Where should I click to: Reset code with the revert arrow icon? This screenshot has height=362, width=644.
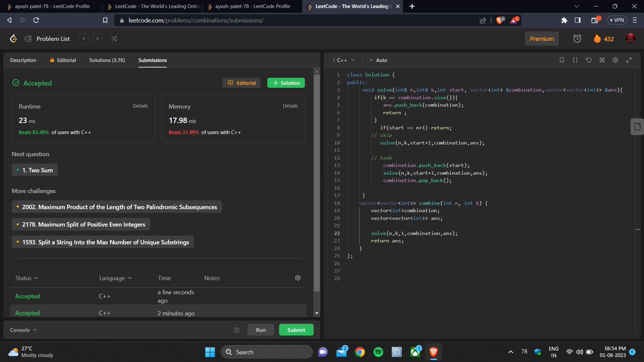pyautogui.click(x=588, y=60)
